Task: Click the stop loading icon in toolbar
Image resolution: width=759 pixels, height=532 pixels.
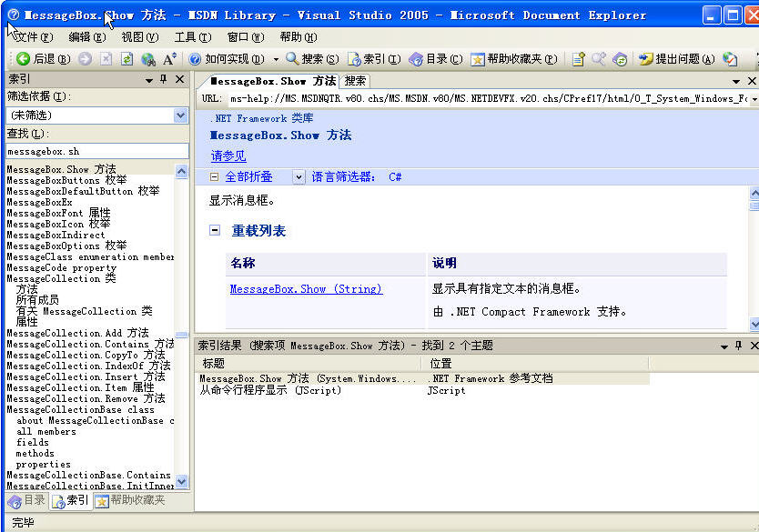Action: coord(106,59)
